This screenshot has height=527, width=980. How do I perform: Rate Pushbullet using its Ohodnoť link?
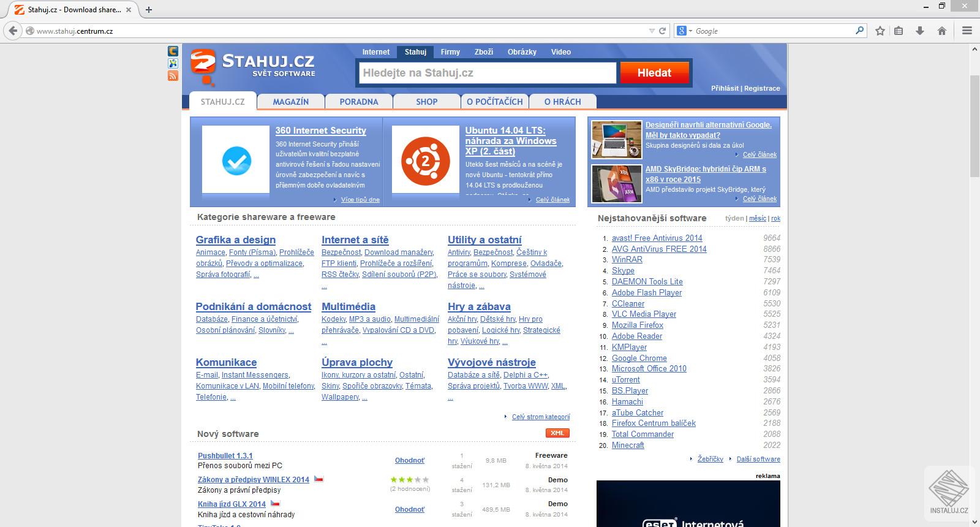point(410,460)
